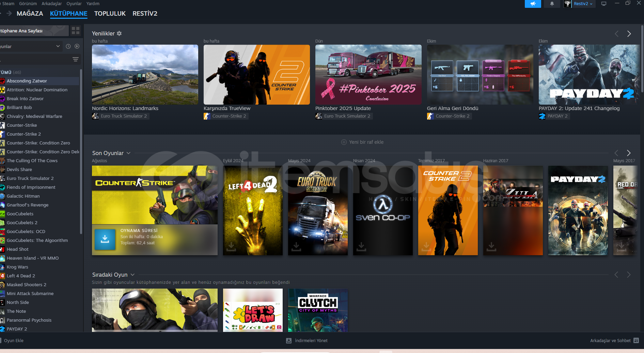This screenshot has width=644, height=353.
Task: Expand the Son Oyunlar shelf dropdown
Action: click(x=128, y=153)
